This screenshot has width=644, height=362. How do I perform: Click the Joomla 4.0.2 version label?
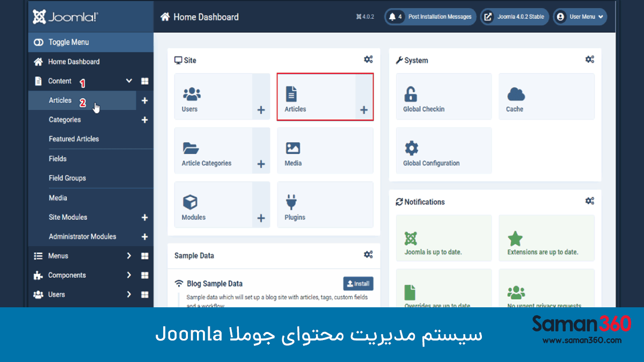point(365,17)
